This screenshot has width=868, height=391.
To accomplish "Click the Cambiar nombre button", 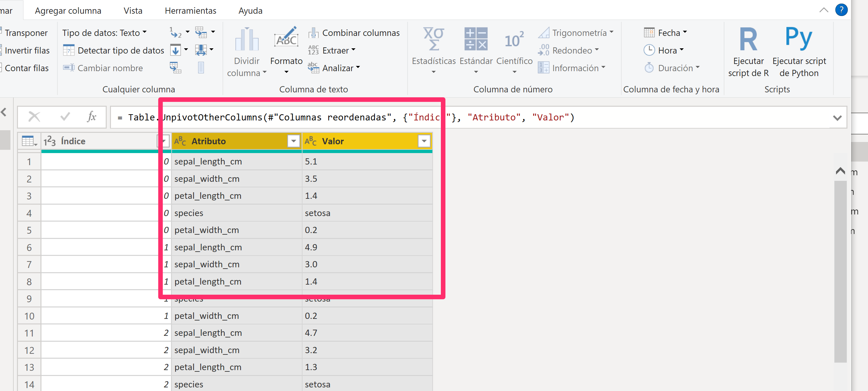I will (103, 68).
